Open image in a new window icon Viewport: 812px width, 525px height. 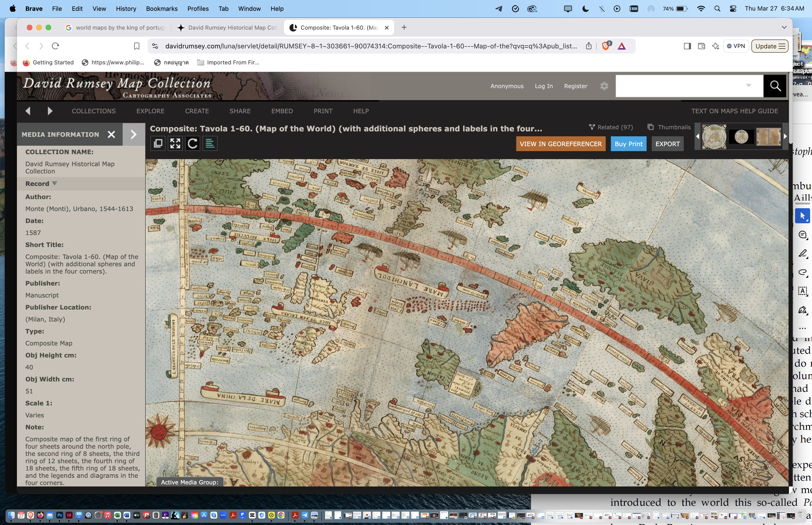pyautogui.click(x=158, y=144)
